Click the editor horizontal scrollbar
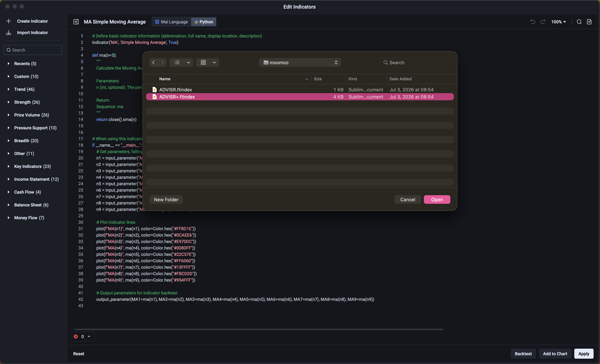 (259, 329)
